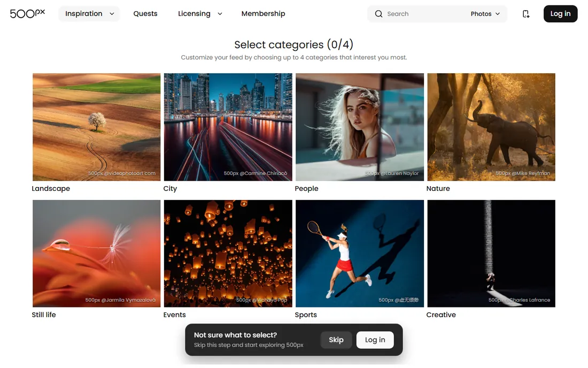Select the City category thumbnail
The image size is (588, 368).
(x=228, y=127)
